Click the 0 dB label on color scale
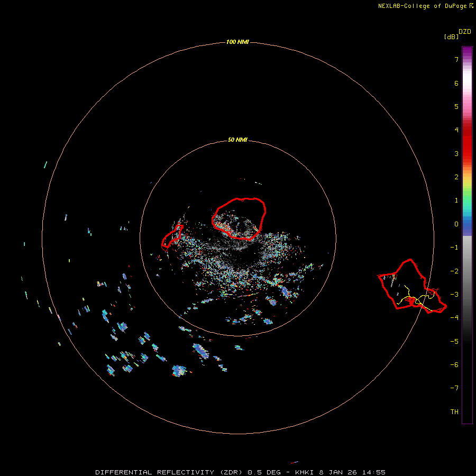The height and width of the screenshot is (476, 476). coord(456,224)
